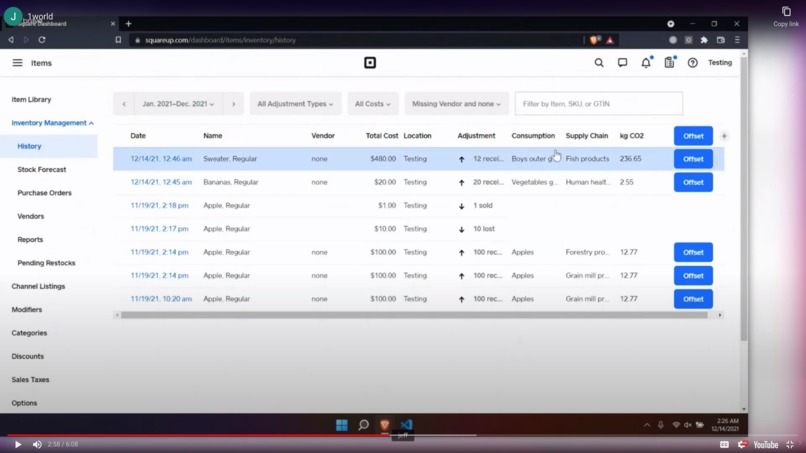The height and width of the screenshot is (453, 806).
Task: Open the browser main menu icon
Action: pos(737,40)
